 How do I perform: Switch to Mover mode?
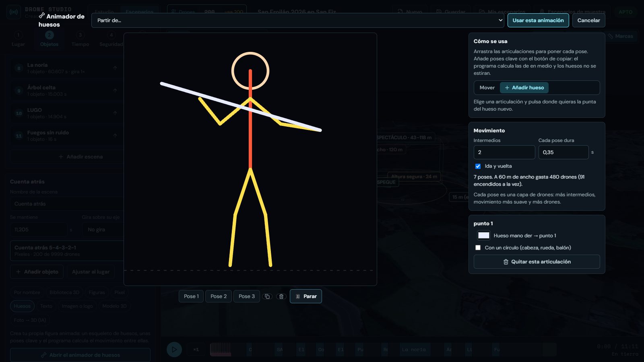pos(487,88)
